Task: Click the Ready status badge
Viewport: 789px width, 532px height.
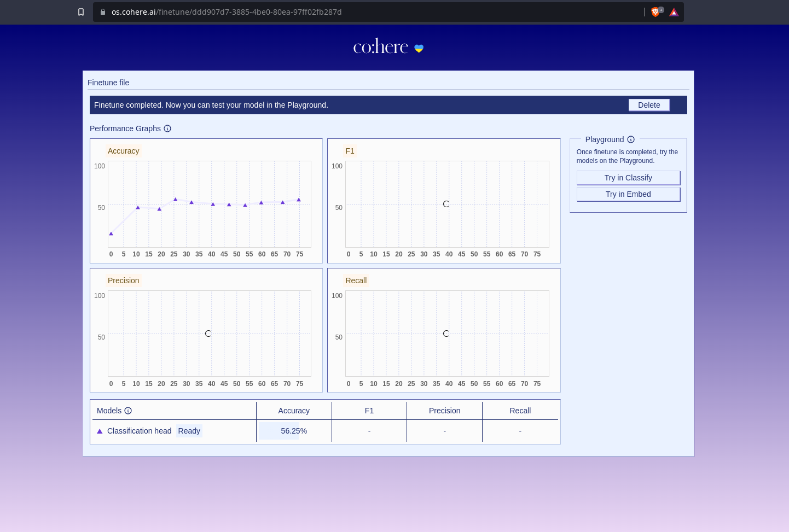Action: pyautogui.click(x=189, y=431)
